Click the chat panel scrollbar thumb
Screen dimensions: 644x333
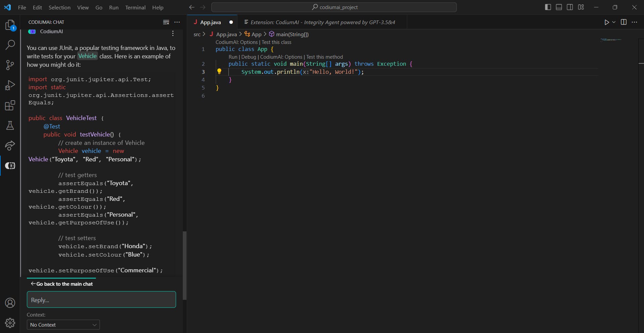[x=184, y=265]
